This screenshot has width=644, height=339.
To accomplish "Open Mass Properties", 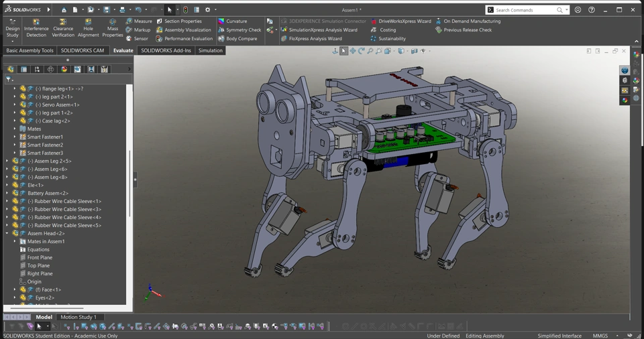I will (x=112, y=28).
